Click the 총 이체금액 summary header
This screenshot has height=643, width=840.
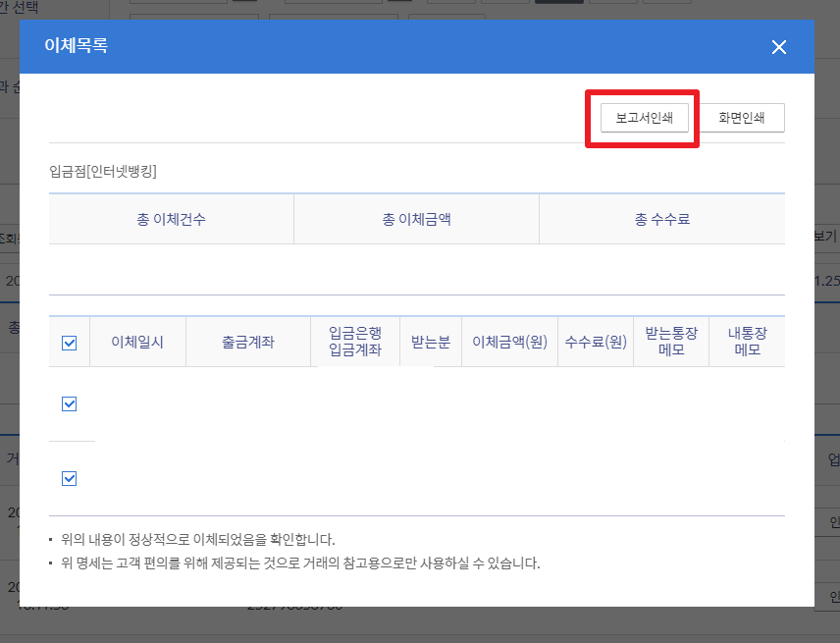click(x=416, y=219)
